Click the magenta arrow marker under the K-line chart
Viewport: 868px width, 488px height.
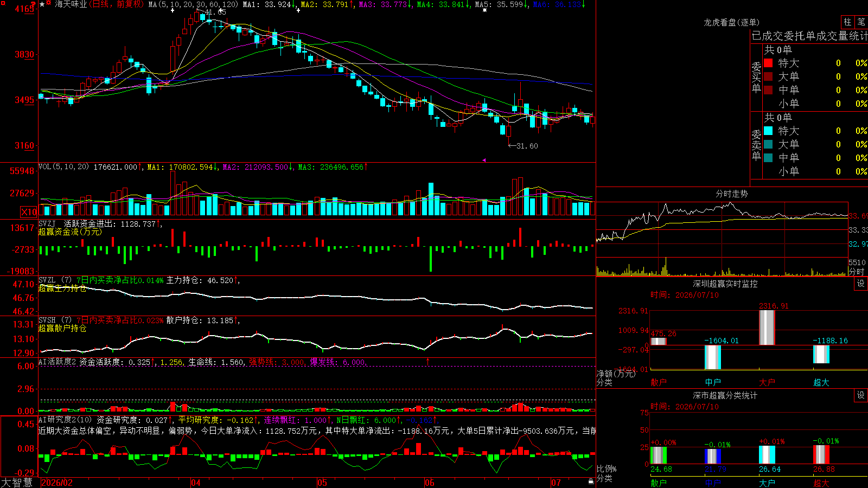tap(484, 160)
